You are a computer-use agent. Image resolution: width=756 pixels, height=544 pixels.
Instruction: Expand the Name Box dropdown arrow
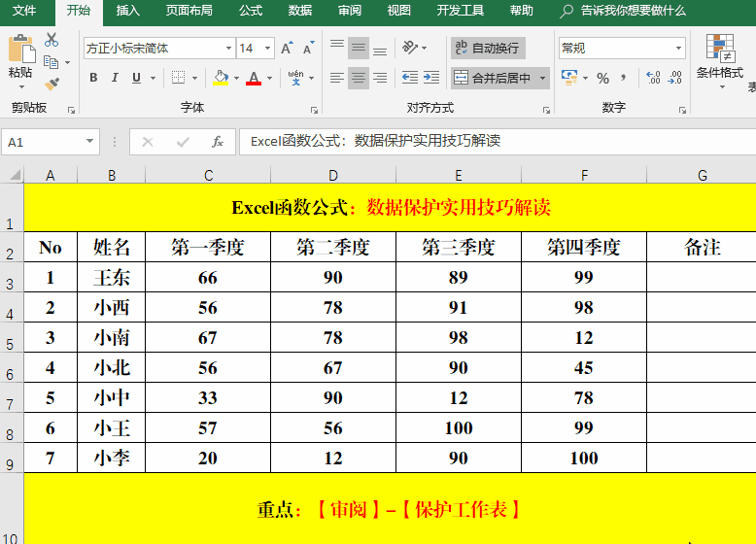coord(89,141)
